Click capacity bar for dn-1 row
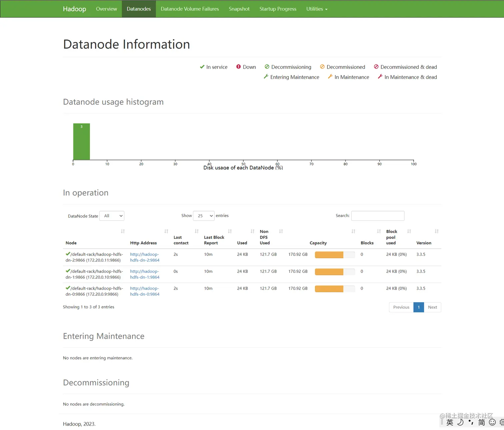504x430 pixels. pos(335,272)
